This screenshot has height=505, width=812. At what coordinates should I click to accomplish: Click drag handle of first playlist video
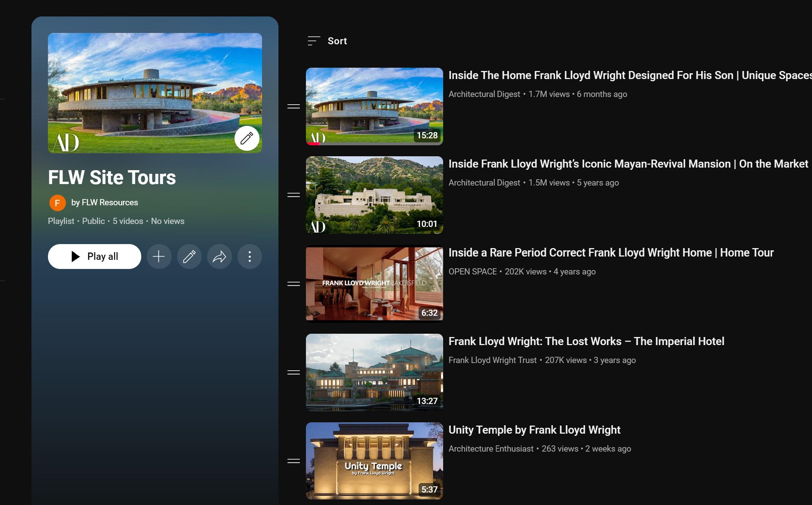(x=293, y=106)
